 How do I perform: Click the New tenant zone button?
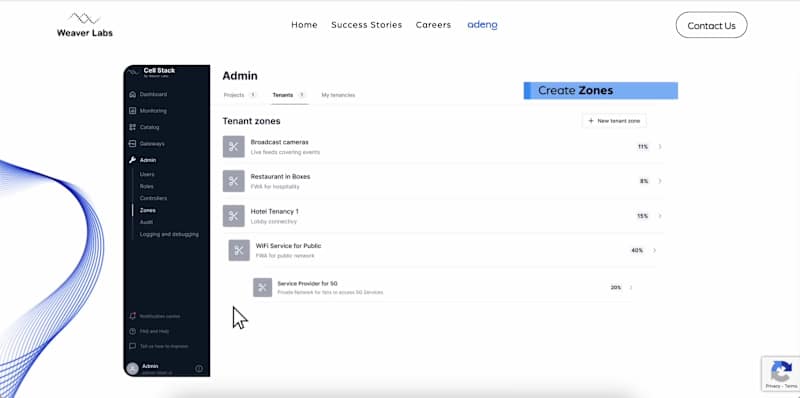click(x=614, y=121)
